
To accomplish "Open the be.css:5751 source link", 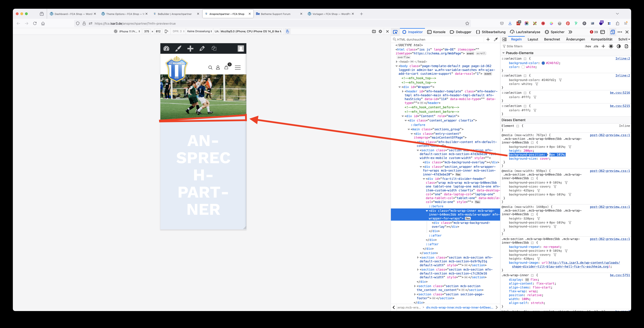I will (x=620, y=275).
